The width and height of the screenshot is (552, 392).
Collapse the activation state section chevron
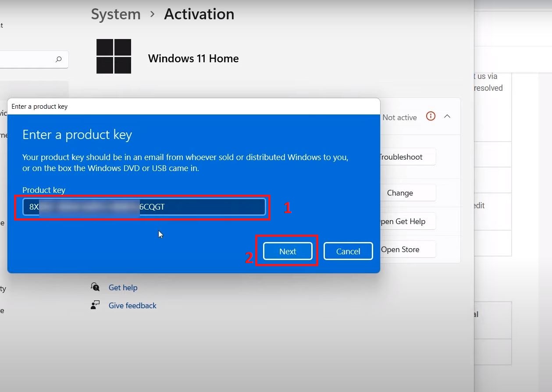tap(447, 117)
